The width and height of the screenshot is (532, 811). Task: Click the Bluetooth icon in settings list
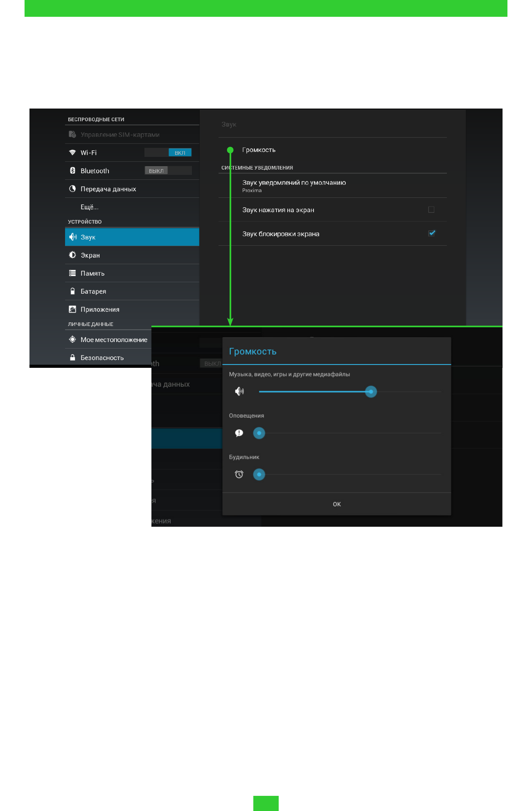[72, 170]
